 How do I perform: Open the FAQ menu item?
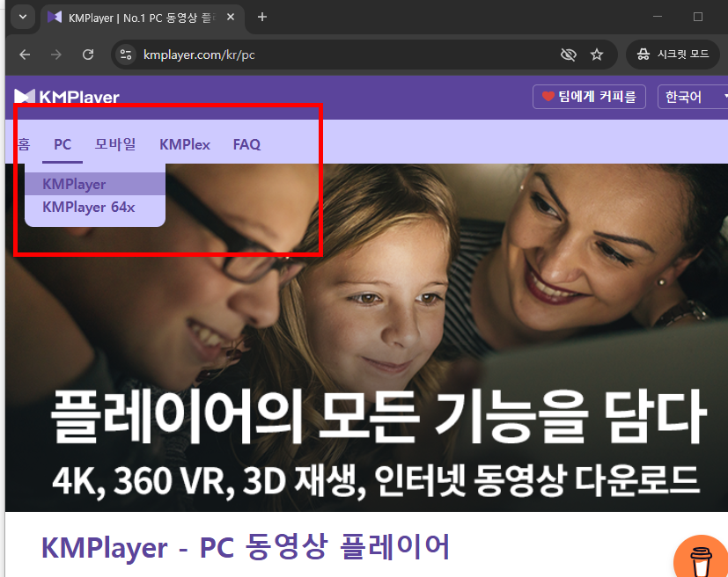[x=246, y=143]
